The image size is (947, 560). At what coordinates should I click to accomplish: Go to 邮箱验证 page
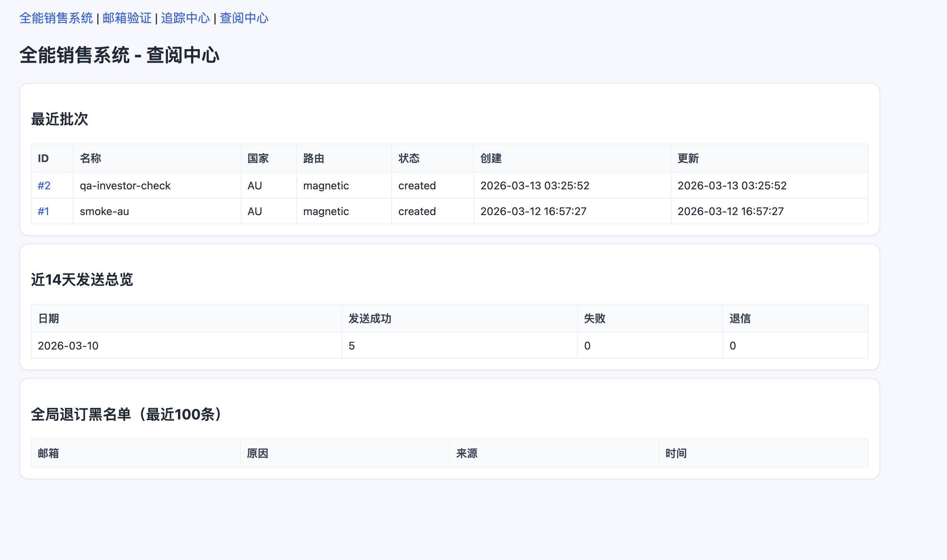(127, 18)
